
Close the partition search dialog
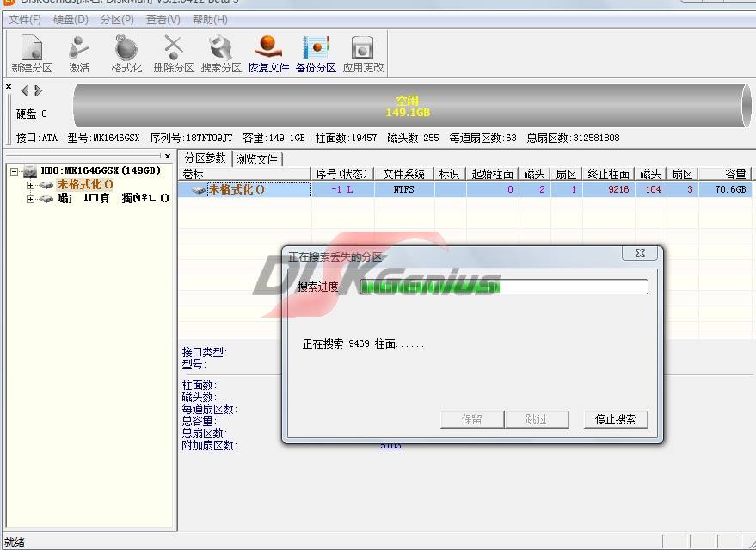pyautogui.click(x=640, y=253)
